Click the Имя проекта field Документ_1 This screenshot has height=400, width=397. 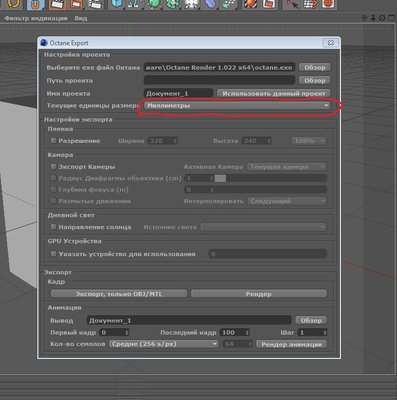point(178,93)
